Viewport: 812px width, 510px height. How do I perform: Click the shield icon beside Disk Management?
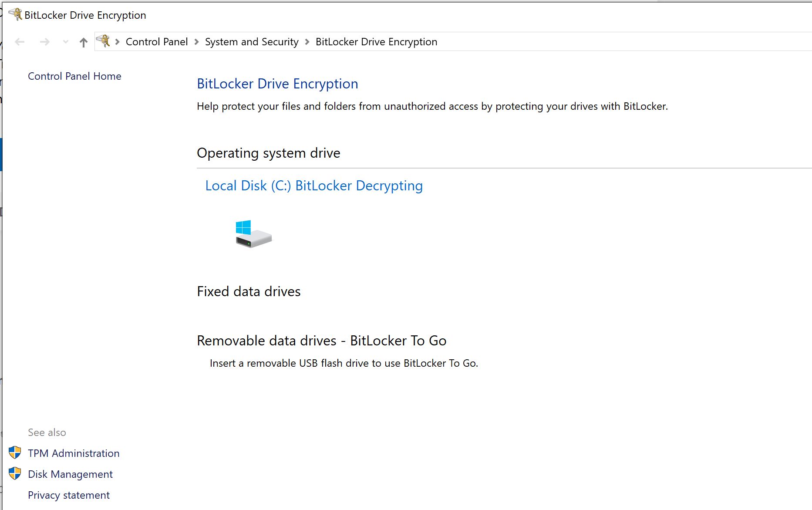pos(15,473)
